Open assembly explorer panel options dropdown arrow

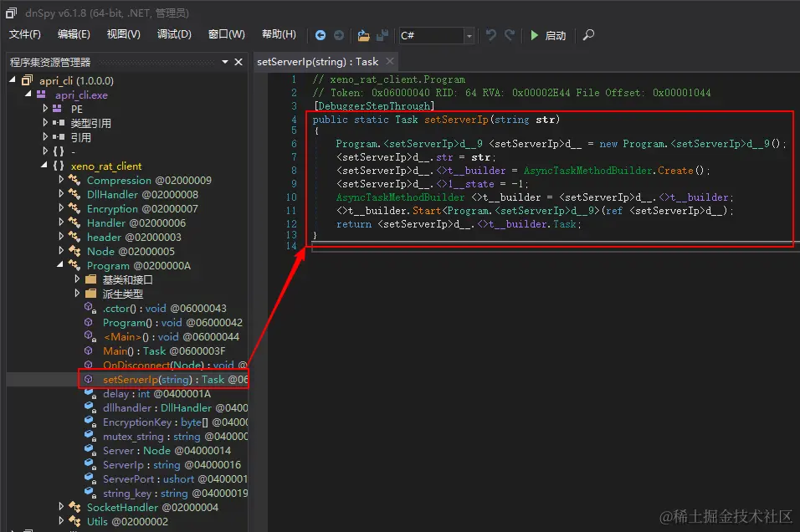[x=225, y=62]
